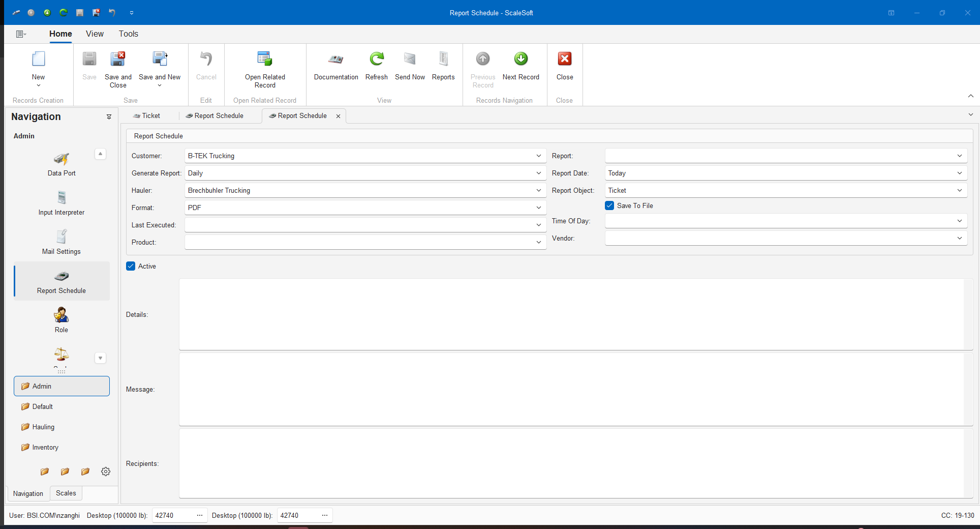Open the Reports ribbon icon

[x=443, y=59]
